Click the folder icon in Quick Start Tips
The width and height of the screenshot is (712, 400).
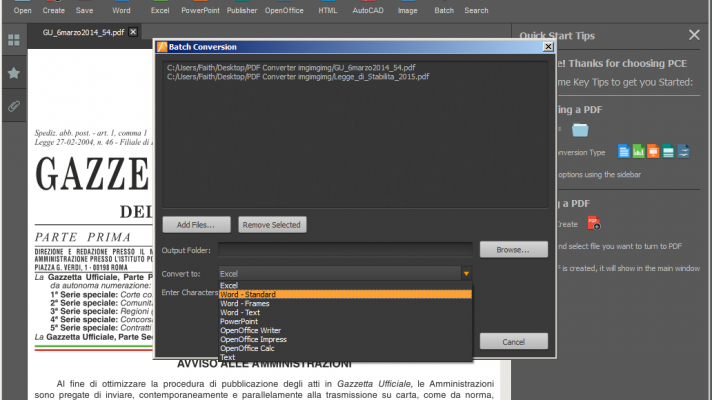pyautogui.click(x=580, y=130)
